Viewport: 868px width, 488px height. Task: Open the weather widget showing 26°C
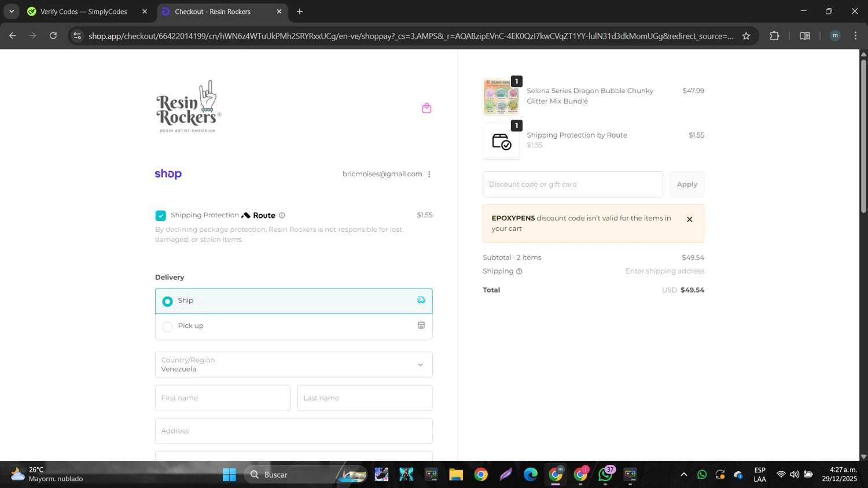tap(47, 474)
